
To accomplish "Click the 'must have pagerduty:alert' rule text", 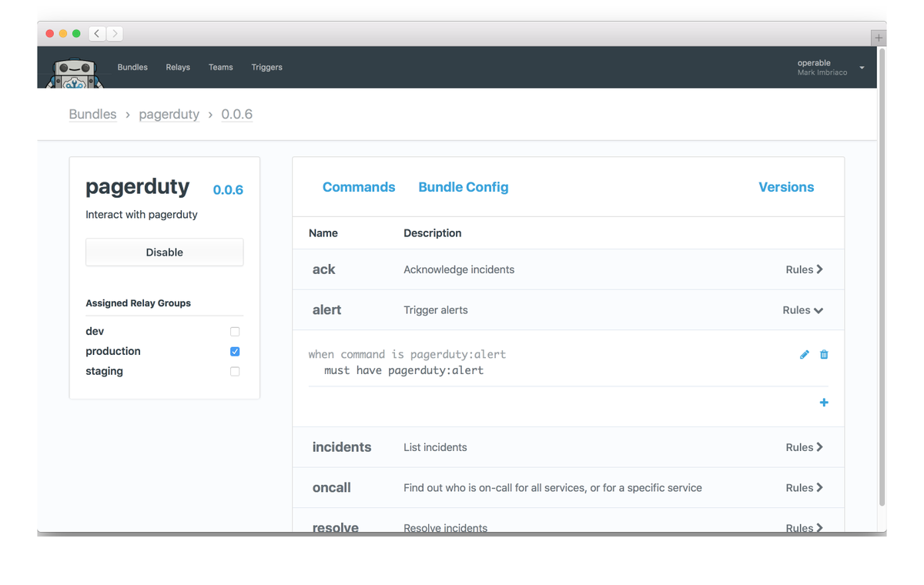I will click(x=404, y=370).
